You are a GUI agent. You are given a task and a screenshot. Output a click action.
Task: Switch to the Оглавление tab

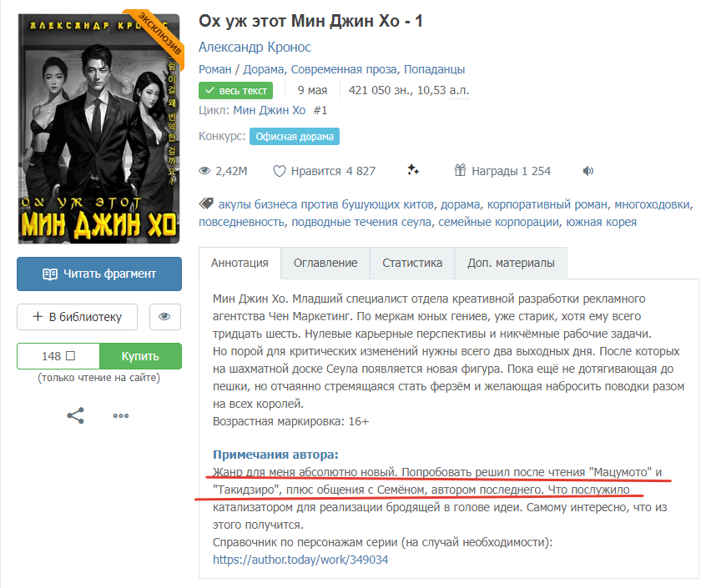coord(325,263)
